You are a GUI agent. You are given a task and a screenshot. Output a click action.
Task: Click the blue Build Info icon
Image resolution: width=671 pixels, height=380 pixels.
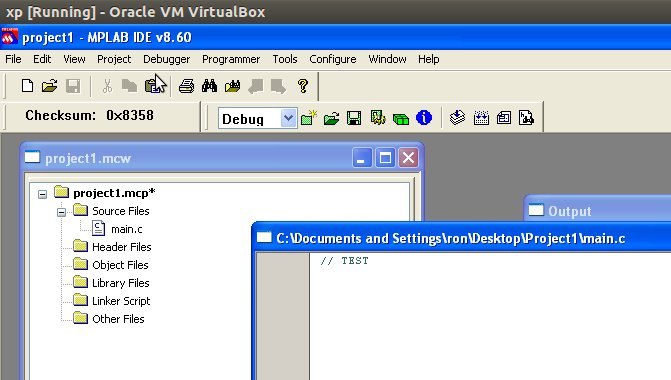click(x=424, y=117)
